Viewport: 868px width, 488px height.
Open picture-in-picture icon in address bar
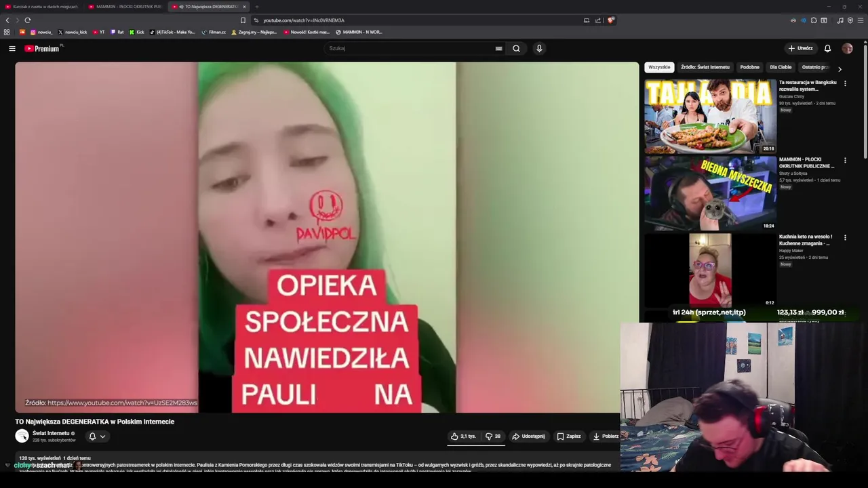[x=587, y=20]
